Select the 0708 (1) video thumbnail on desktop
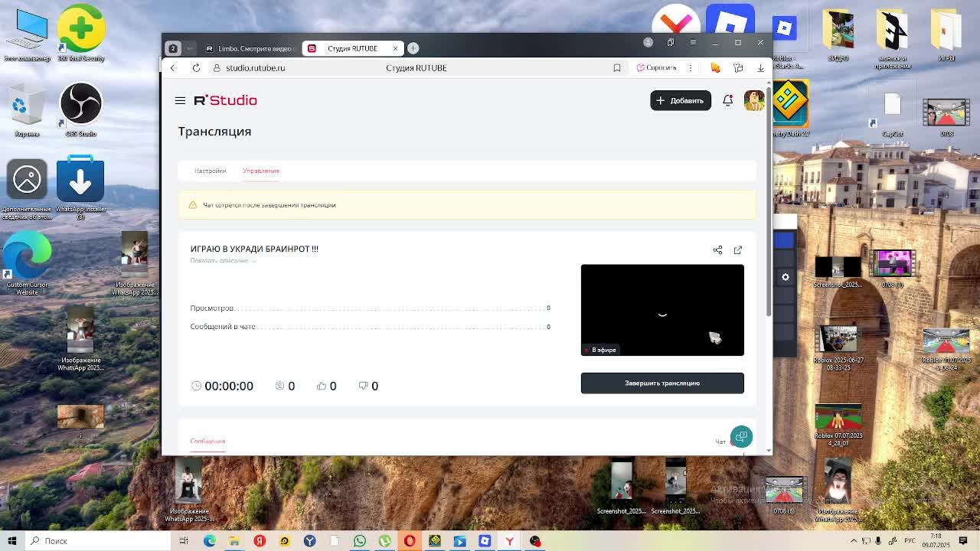Viewport: 980px width, 551px height. point(893,268)
